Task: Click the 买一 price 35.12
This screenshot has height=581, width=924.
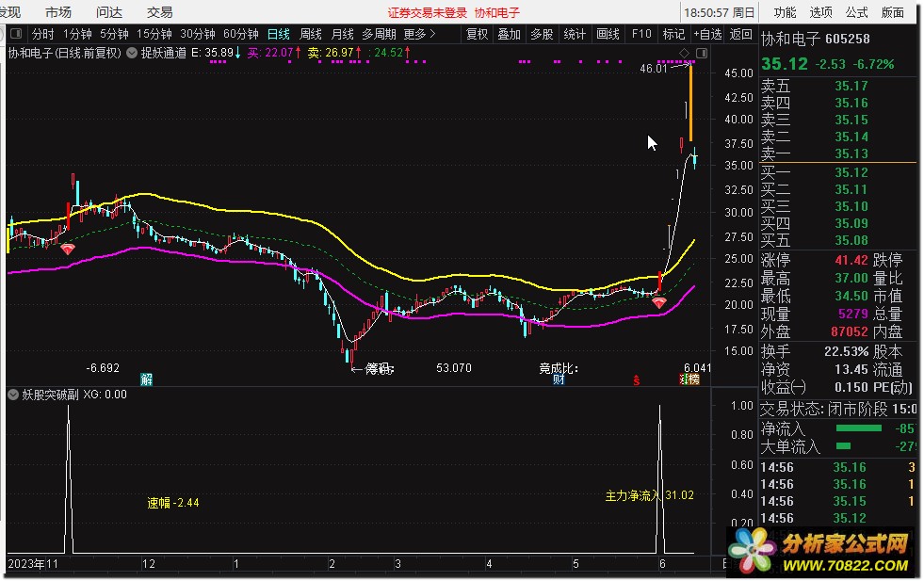Action: tap(851, 172)
